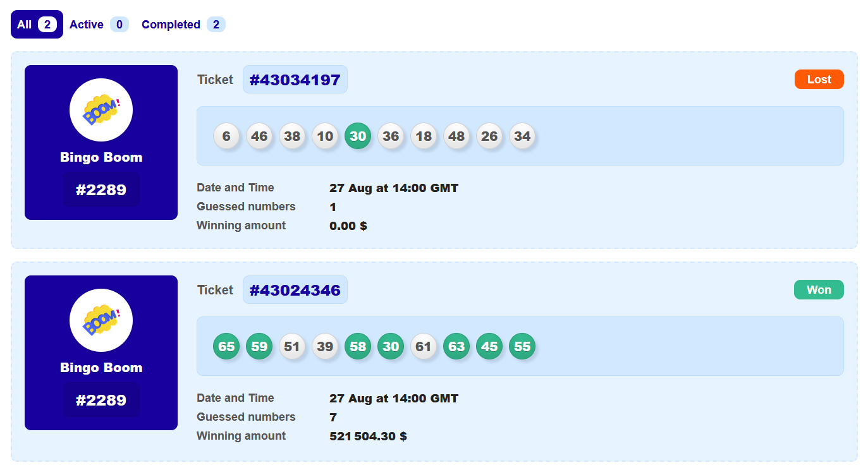Click ticket number #43024346
868x470 pixels.
pyautogui.click(x=295, y=290)
